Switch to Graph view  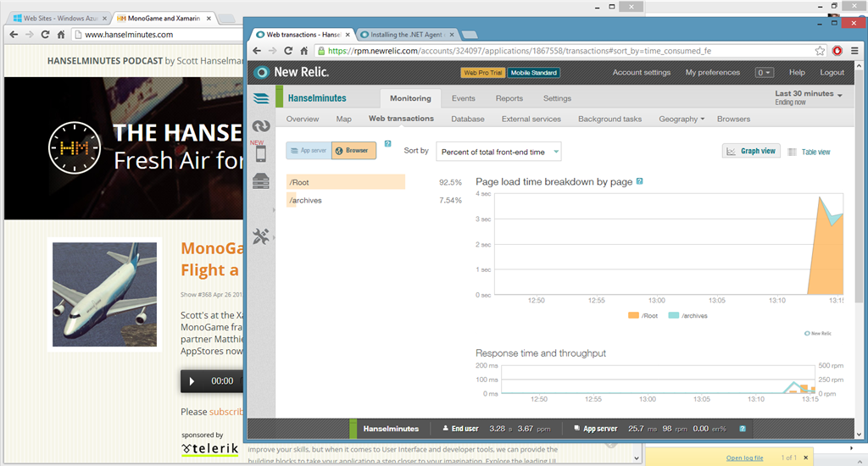(751, 151)
